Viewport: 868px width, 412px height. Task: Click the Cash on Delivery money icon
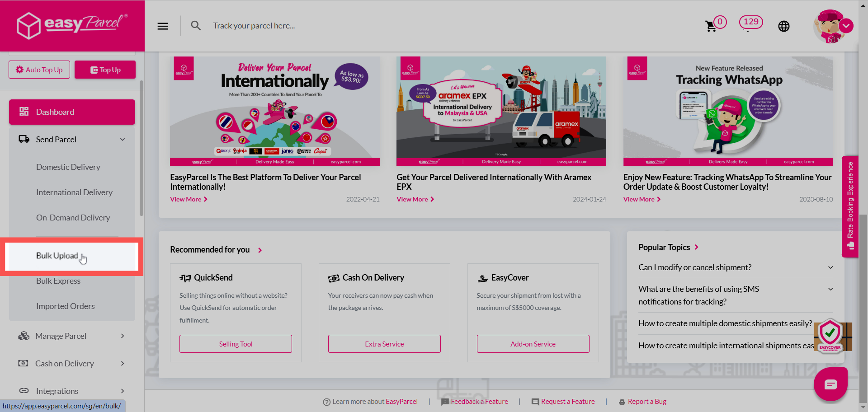23,363
